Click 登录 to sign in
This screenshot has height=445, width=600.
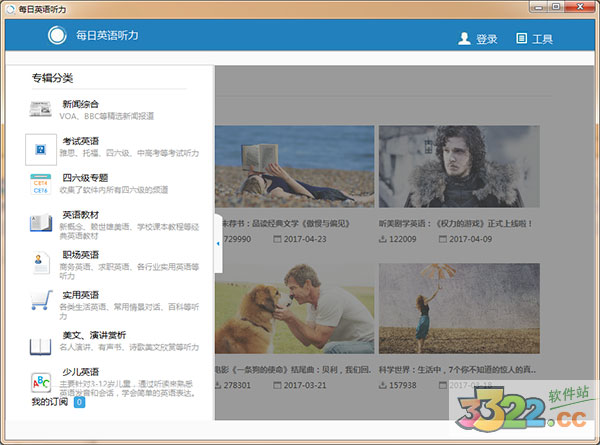(477, 39)
